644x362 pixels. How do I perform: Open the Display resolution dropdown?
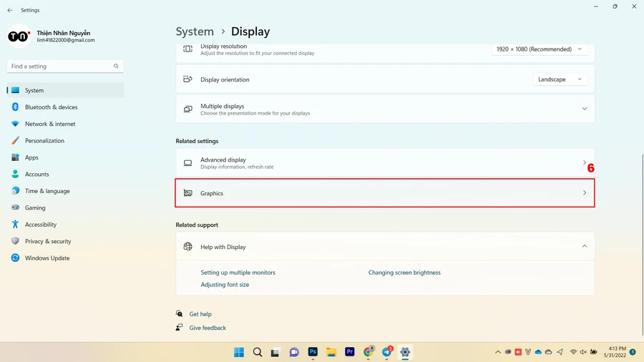point(540,49)
